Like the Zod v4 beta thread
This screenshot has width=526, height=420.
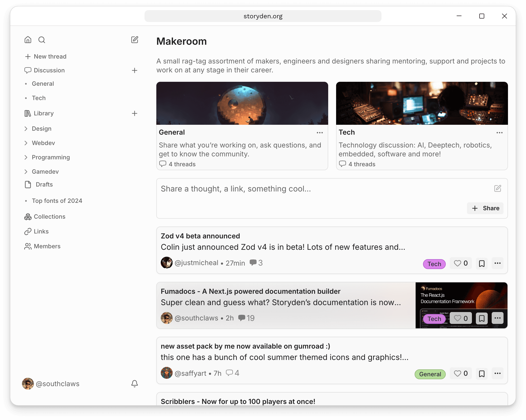pos(461,263)
